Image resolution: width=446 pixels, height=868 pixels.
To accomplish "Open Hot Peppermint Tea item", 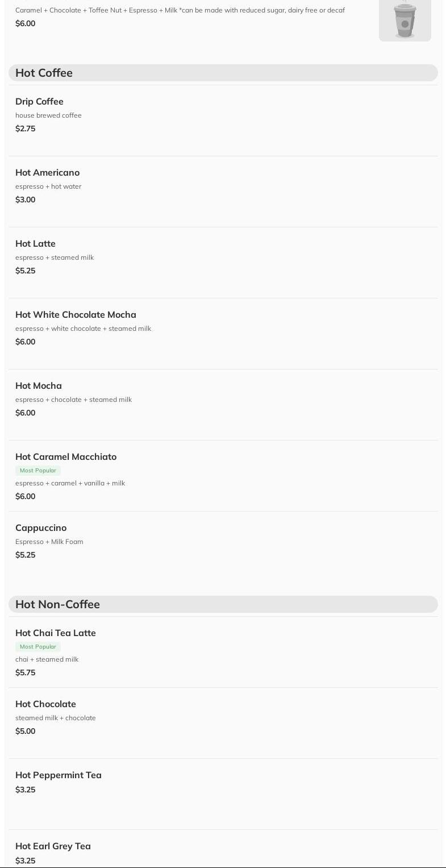I will (x=59, y=775).
